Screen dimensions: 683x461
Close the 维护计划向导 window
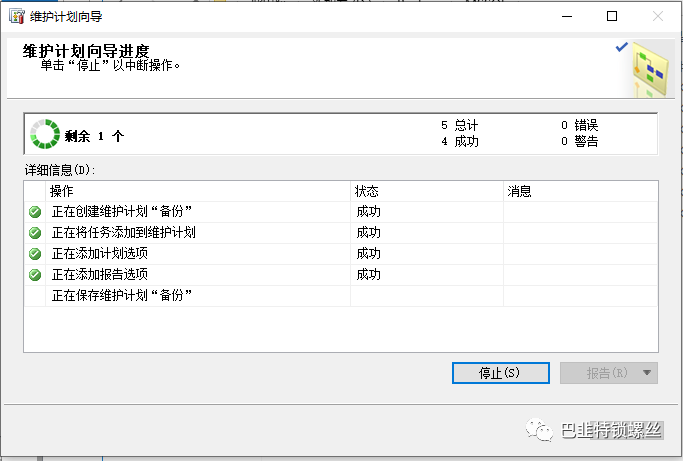point(658,17)
